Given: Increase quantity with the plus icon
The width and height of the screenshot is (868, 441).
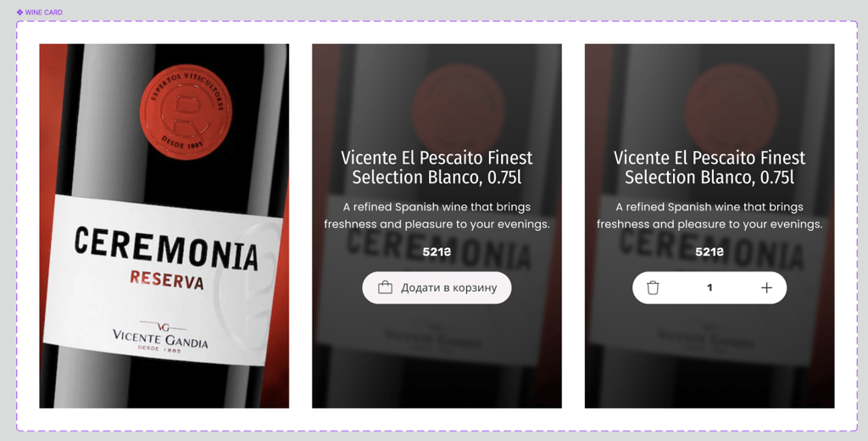Looking at the screenshot, I should (766, 287).
